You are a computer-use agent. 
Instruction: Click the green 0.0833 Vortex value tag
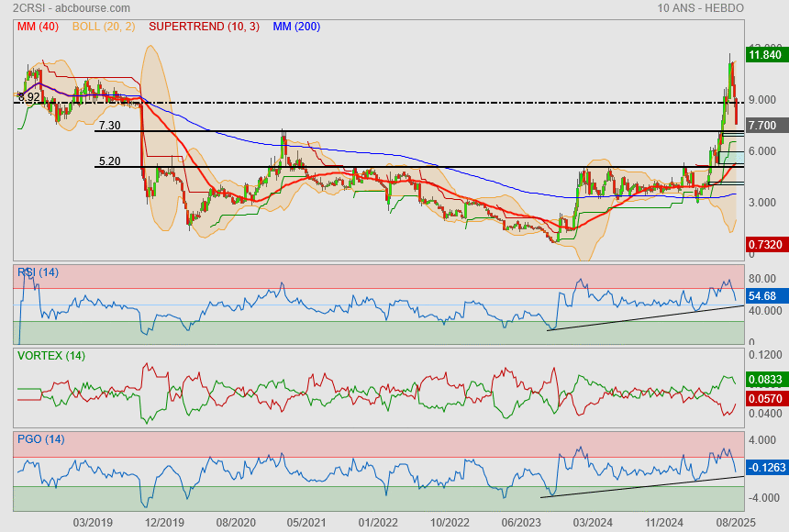(764, 379)
